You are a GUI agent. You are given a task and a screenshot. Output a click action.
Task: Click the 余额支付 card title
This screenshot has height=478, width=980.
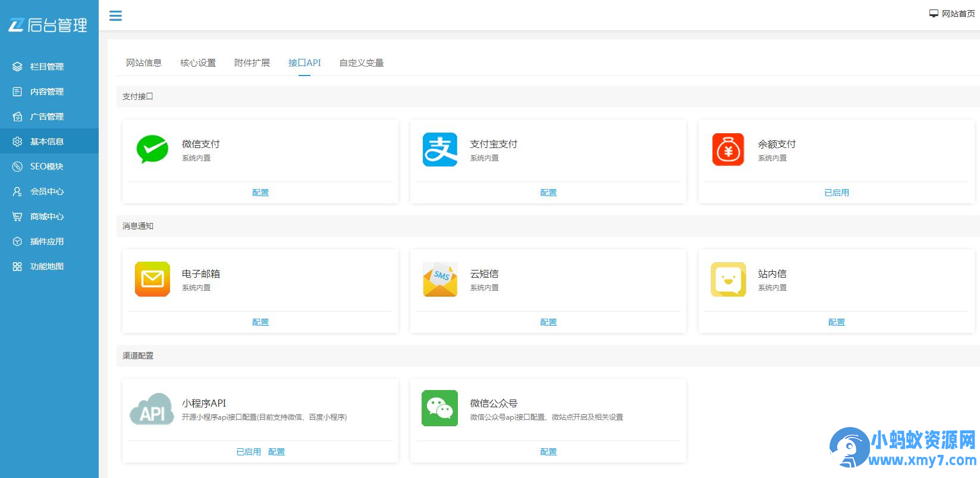coord(777,144)
